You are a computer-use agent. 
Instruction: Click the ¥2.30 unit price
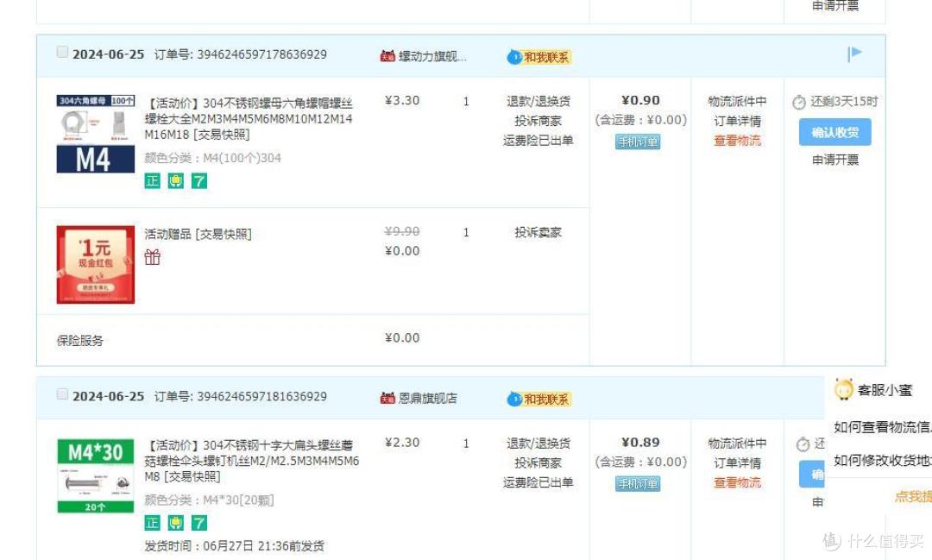[402, 443]
